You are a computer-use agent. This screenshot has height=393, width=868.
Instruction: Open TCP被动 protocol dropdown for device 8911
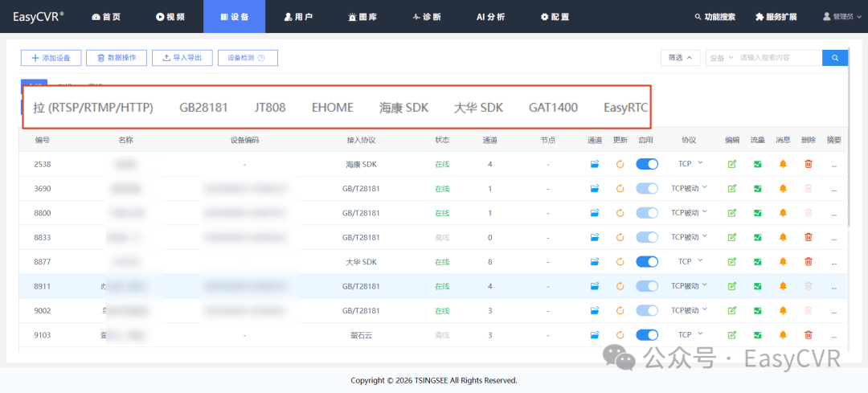coord(690,285)
